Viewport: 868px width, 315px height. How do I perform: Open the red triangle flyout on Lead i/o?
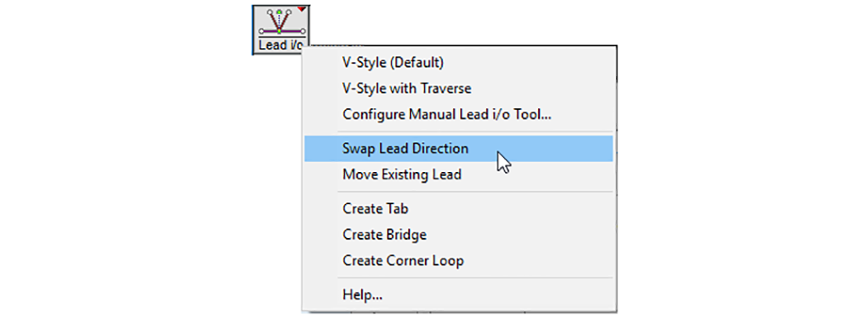pyautogui.click(x=302, y=9)
